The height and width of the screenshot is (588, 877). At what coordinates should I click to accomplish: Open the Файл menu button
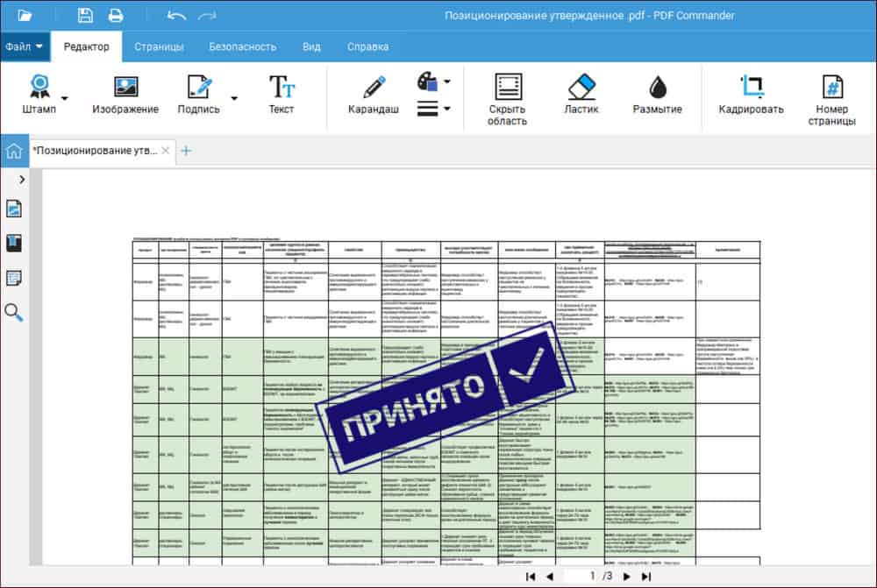tap(24, 46)
